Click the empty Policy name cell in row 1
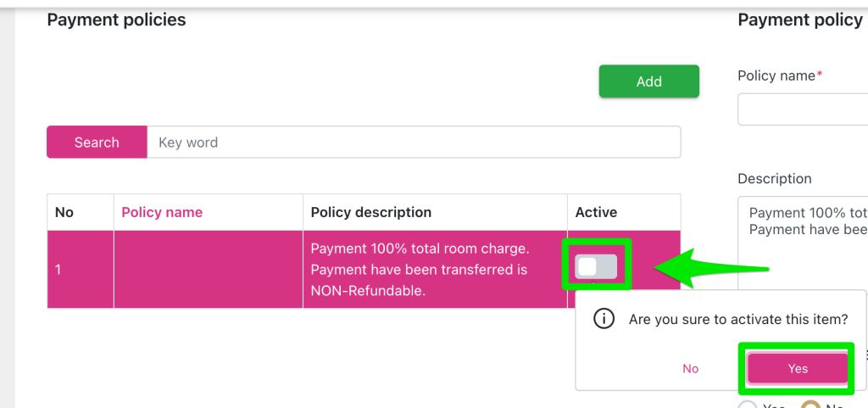Viewport: 868px width, 408px height. coord(209,270)
